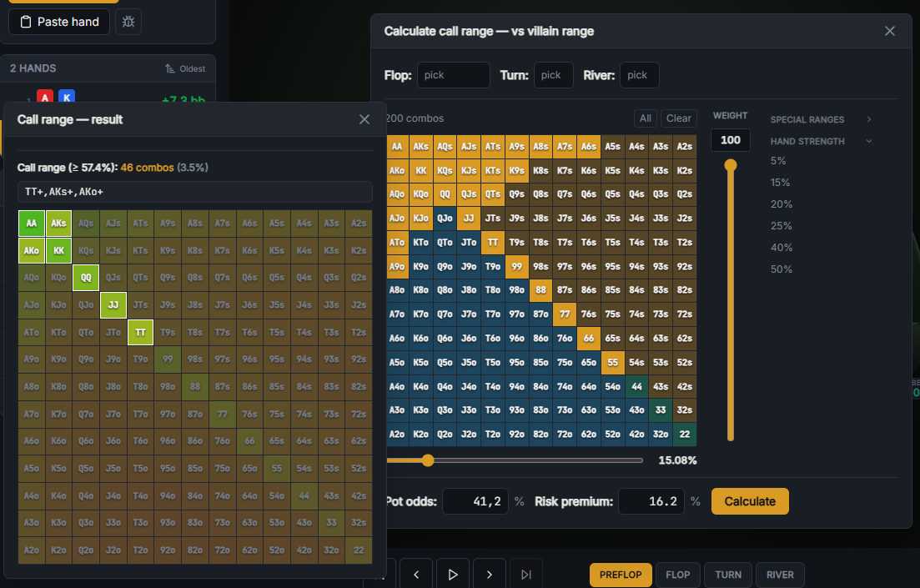920x588 pixels.
Task: Toggle 22 in the villain range grid
Action: (685, 435)
